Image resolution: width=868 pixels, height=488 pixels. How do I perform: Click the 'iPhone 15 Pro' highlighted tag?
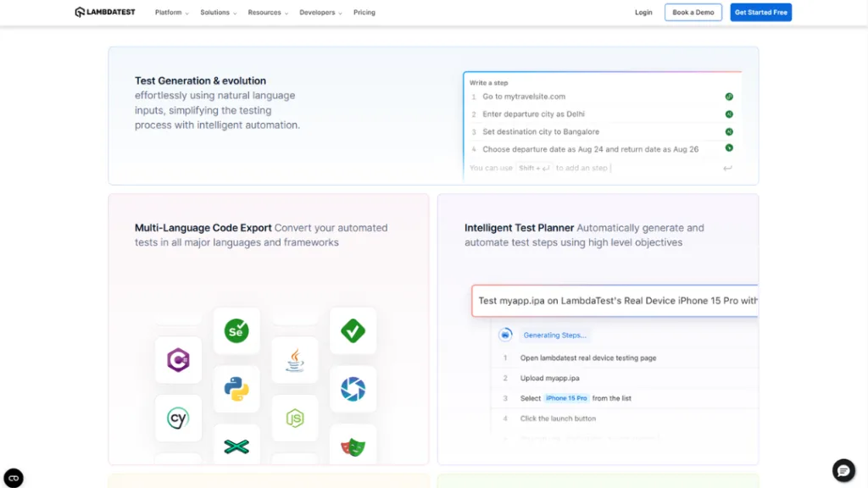565,398
